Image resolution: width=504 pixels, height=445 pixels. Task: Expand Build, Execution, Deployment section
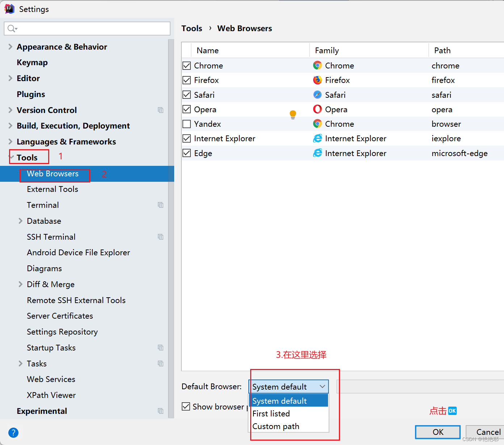[x=10, y=126]
